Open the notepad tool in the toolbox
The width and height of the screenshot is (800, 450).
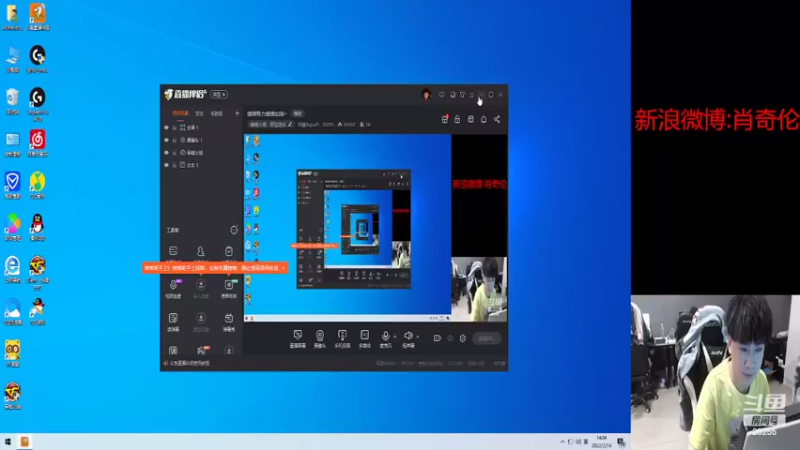tap(173, 322)
